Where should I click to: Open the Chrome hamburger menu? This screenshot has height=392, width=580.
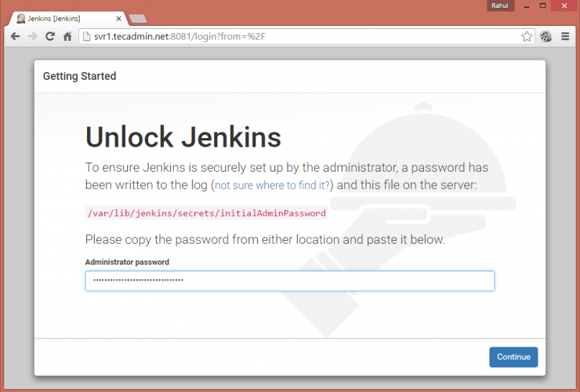pyautogui.click(x=565, y=36)
